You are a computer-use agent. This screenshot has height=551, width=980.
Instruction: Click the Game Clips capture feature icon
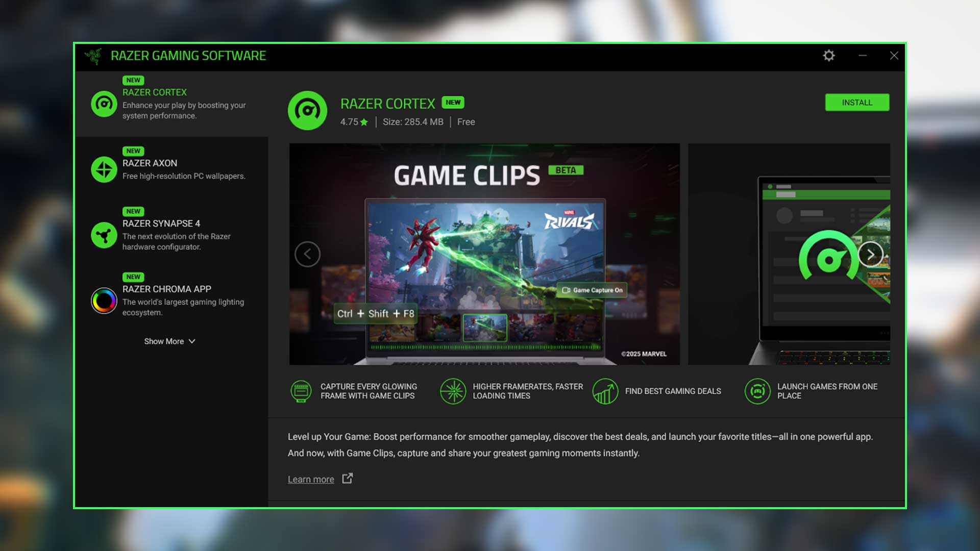click(x=301, y=391)
